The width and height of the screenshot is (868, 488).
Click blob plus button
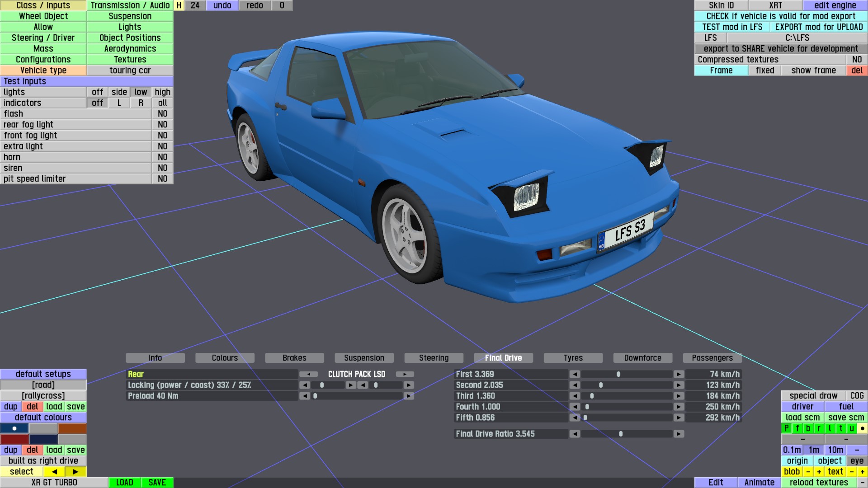point(819,472)
